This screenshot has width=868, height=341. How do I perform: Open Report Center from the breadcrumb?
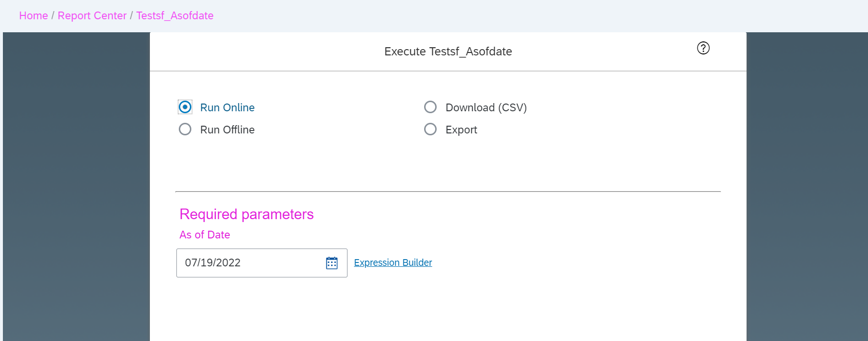point(92,15)
